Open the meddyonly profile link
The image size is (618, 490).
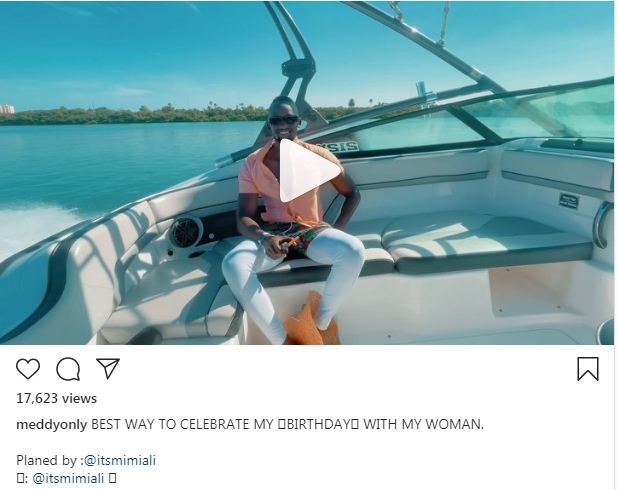pos(52,425)
